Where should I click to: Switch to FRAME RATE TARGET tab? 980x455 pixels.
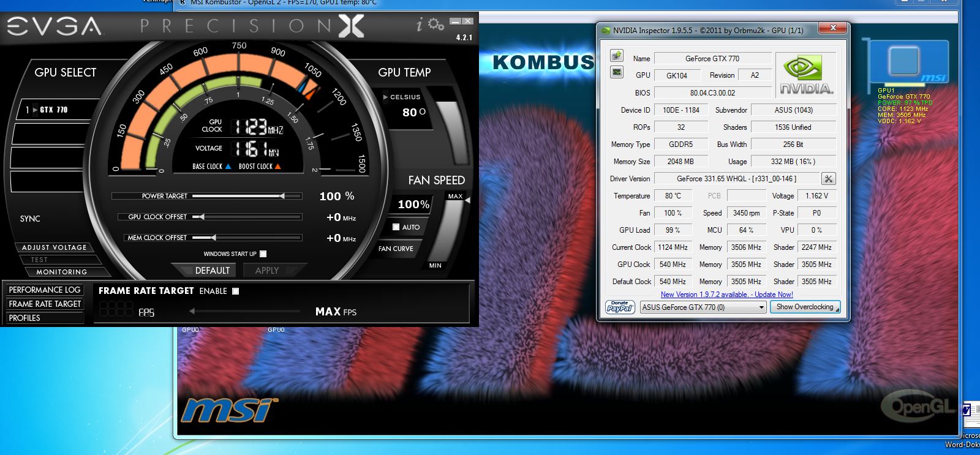(45, 304)
